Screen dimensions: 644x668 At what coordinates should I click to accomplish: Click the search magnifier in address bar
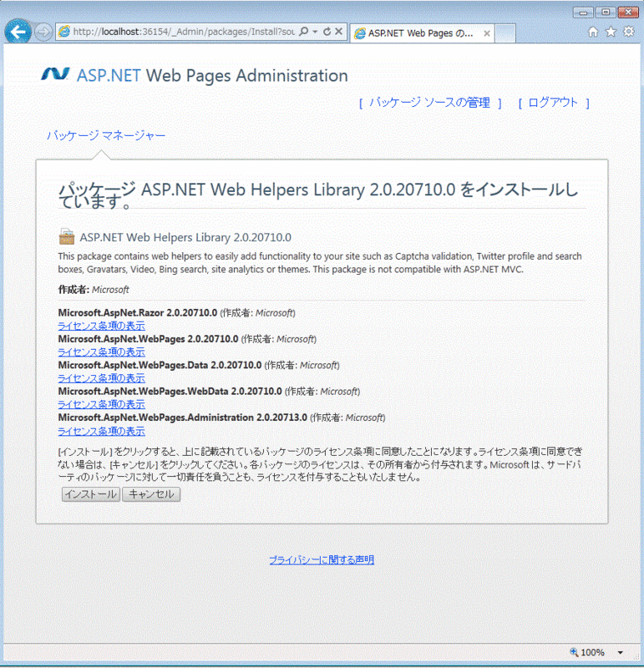[304, 32]
